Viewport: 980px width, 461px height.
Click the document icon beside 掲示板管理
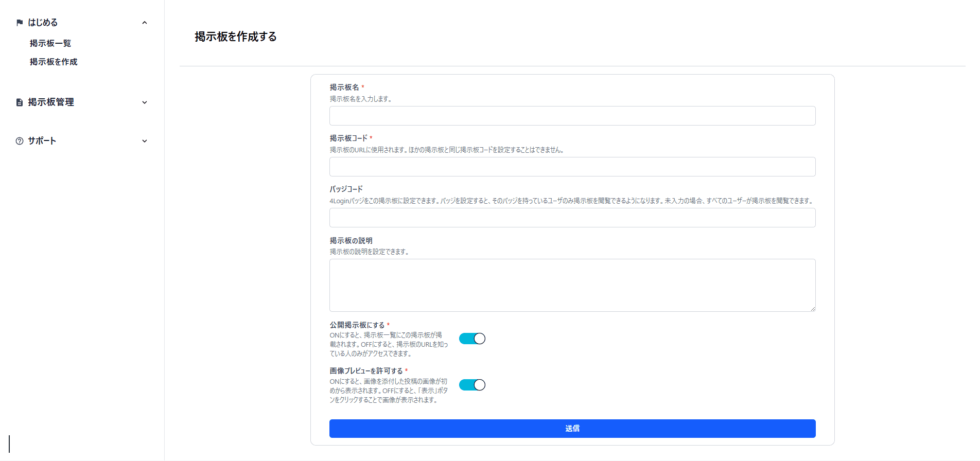[20, 102]
